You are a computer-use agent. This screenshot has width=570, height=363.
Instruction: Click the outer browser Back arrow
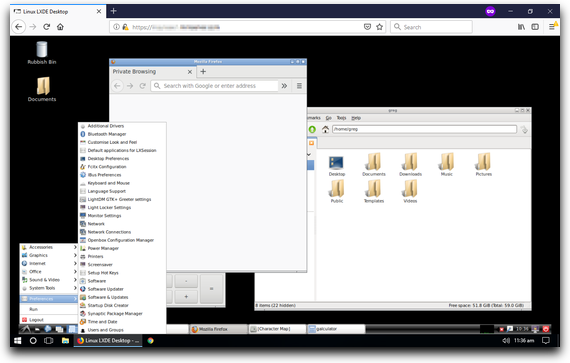[19, 27]
